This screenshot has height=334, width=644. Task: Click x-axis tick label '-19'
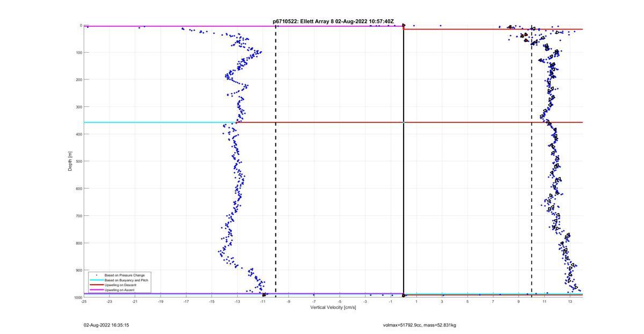click(x=160, y=302)
